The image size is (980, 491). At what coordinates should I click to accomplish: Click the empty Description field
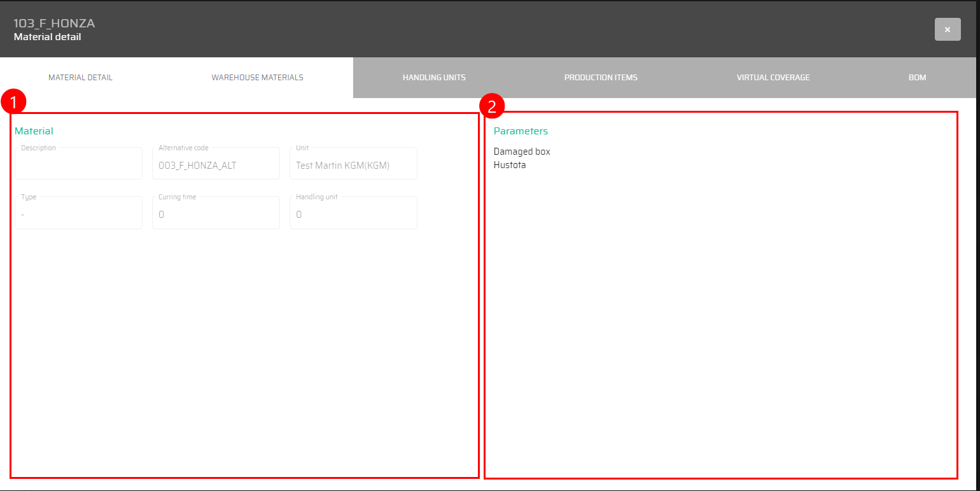[x=78, y=166]
